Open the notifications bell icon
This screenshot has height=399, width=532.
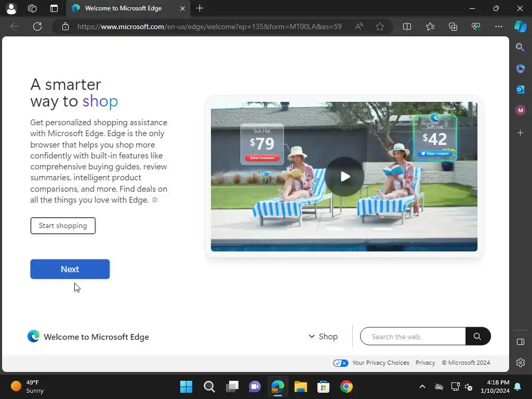(518, 387)
